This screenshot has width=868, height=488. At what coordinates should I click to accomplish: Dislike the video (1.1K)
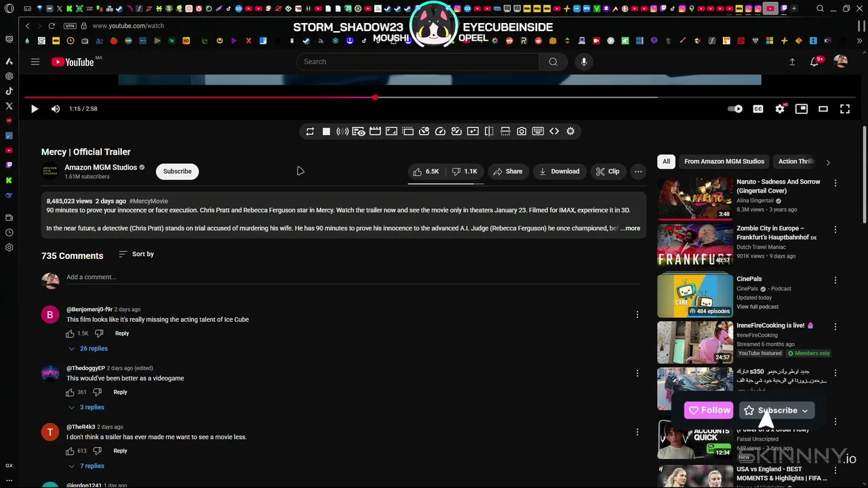[465, 171]
